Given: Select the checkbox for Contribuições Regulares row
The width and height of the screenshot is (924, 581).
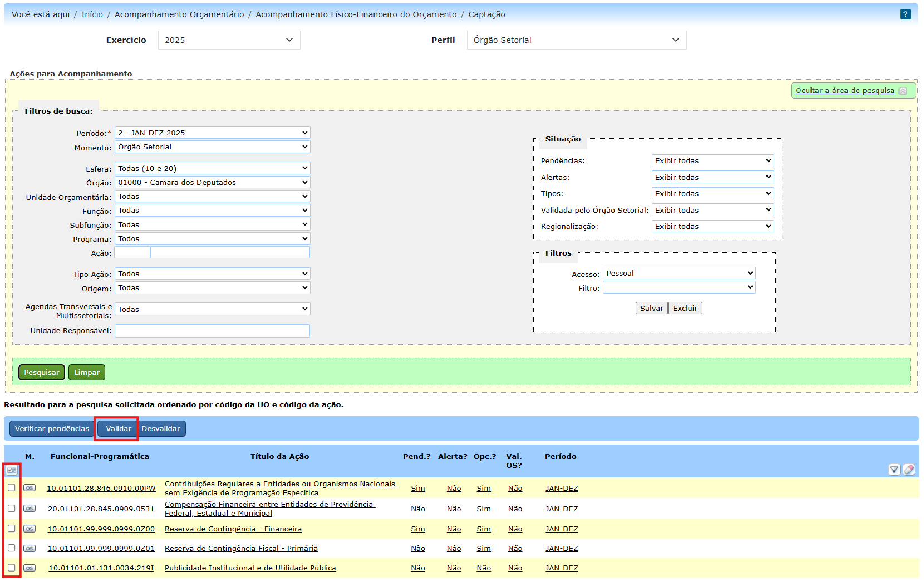Looking at the screenshot, I should point(12,487).
